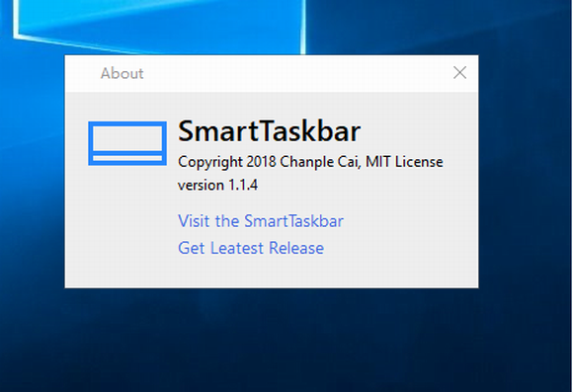Open the Get Leatest Release link
573x392 pixels.
click(x=251, y=248)
